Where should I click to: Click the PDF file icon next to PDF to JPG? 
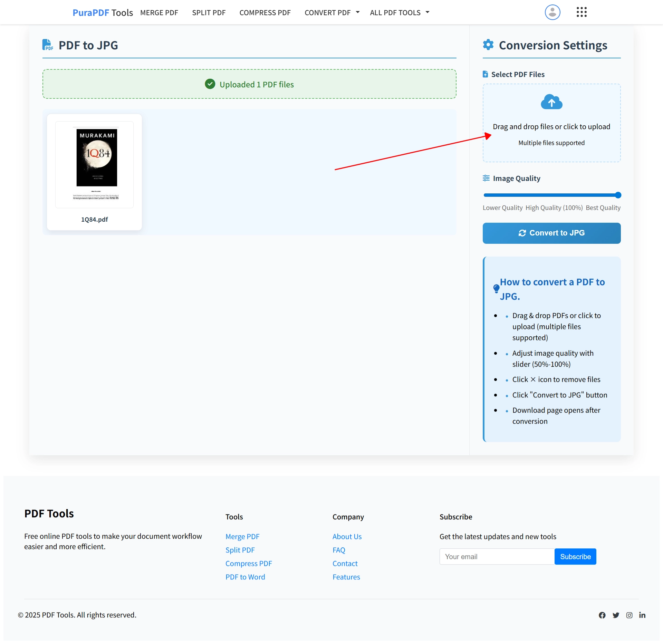coord(48,45)
